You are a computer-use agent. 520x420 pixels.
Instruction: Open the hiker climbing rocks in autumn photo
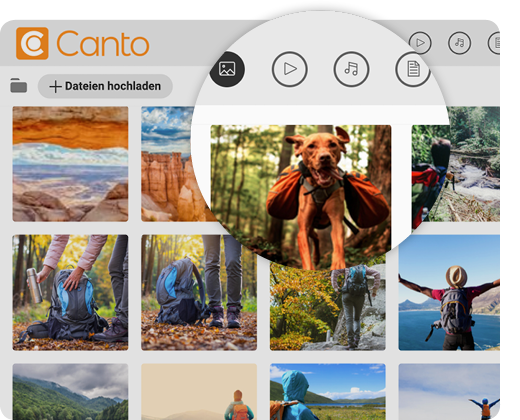point(328,307)
